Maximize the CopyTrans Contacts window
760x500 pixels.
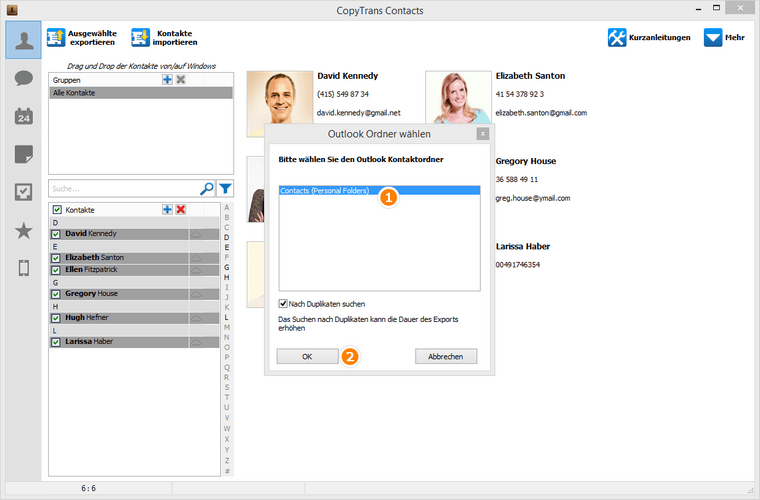(716, 8)
